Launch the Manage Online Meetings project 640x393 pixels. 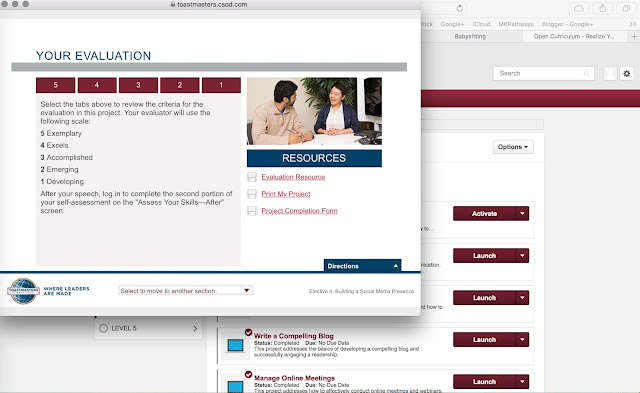(x=484, y=382)
